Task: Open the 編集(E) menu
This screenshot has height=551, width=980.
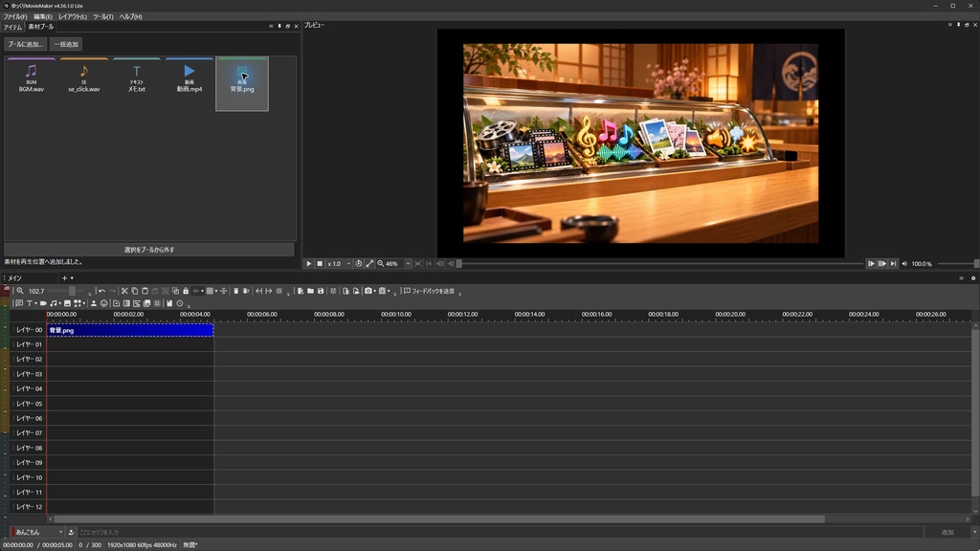Action: (x=42, y=17)
